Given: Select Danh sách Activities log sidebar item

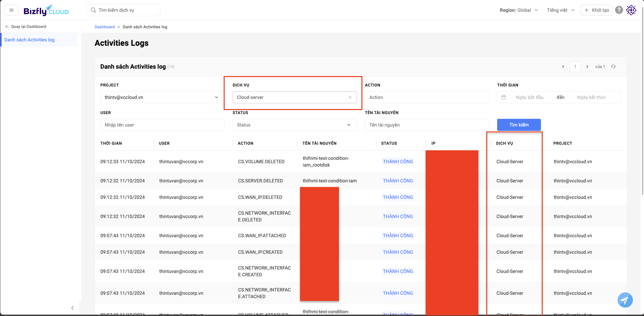Looking at the screenshot, I should coord(29,40).
